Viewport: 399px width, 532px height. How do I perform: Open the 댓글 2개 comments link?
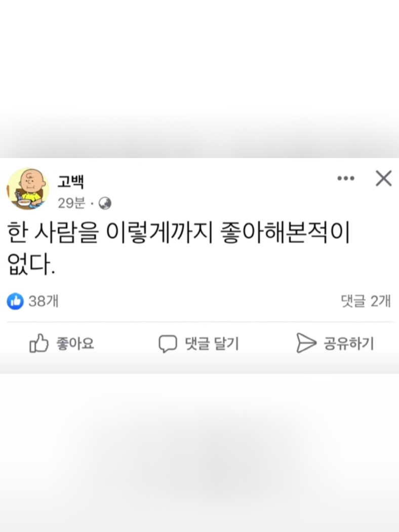click(x=366, y=301)
